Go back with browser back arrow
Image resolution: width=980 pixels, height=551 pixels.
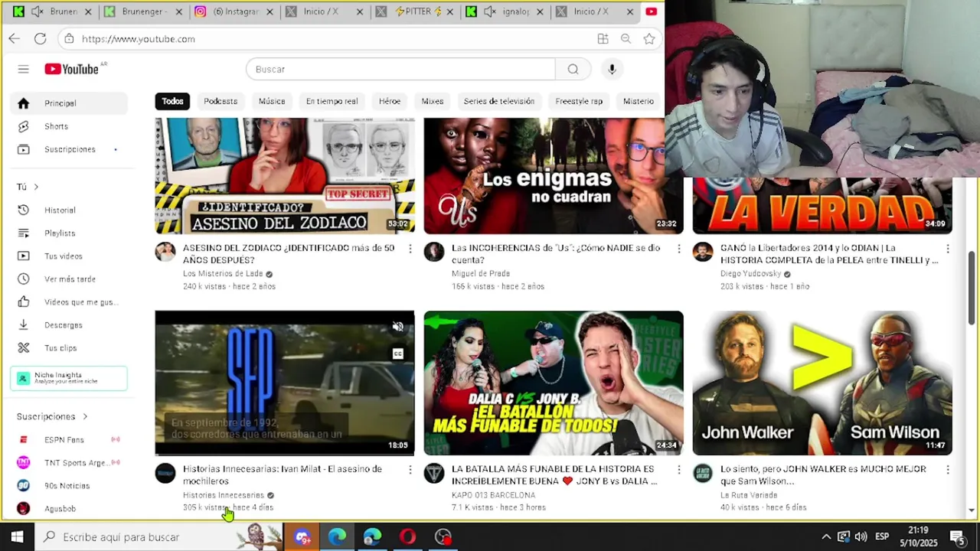click(15, 38)
